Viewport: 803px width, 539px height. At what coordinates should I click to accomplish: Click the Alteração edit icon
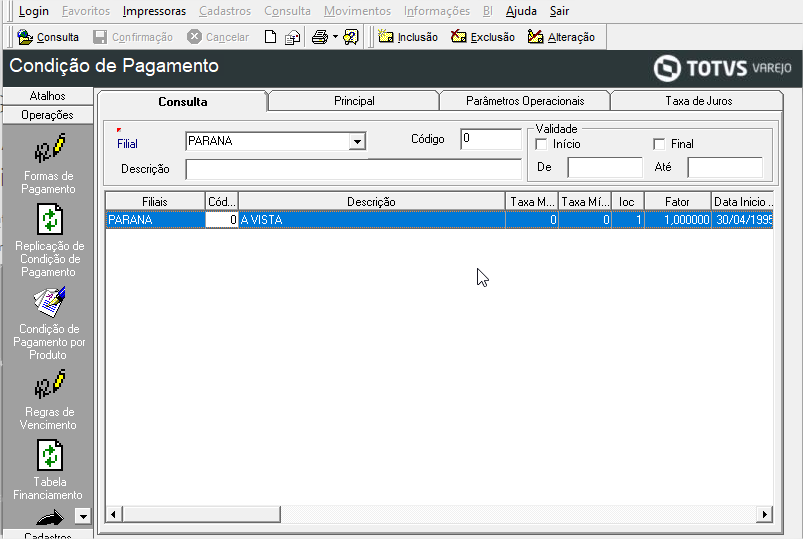coord(535,36)
